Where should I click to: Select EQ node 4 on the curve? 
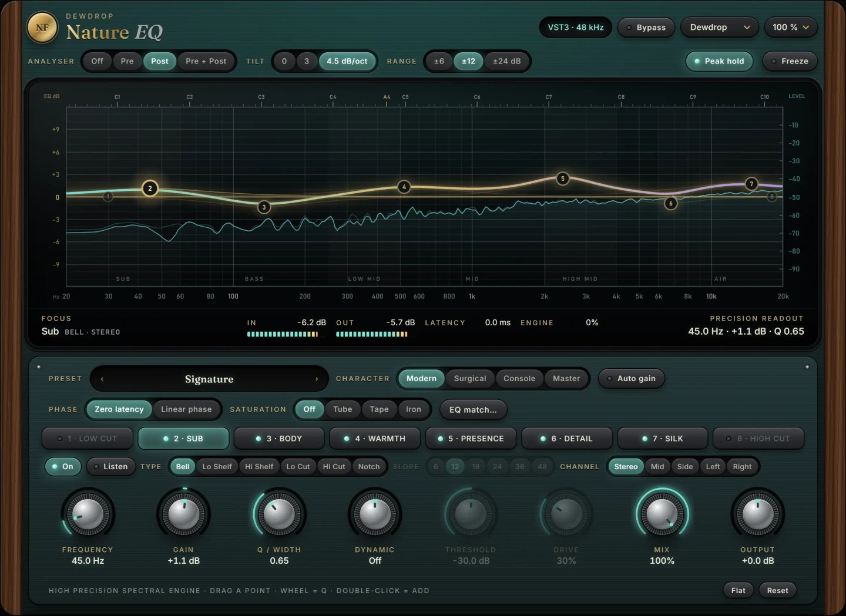tap(404, 187)
